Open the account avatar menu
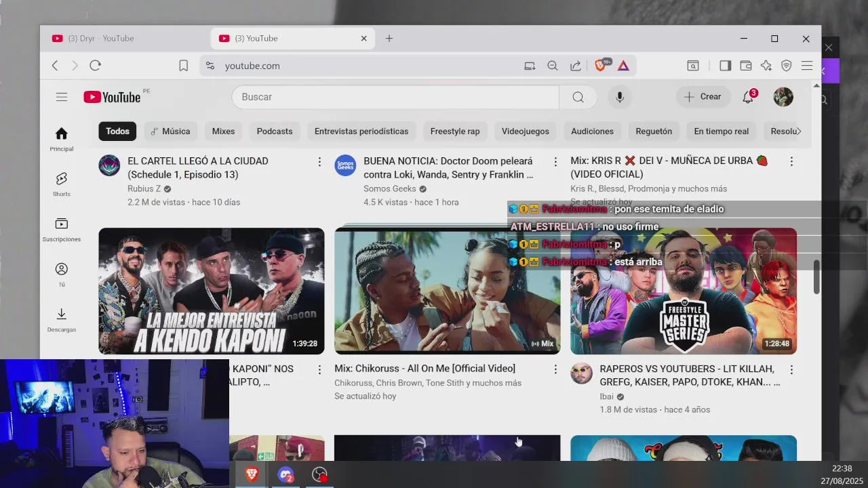This screenshot has height=488, width=868. 783,97
